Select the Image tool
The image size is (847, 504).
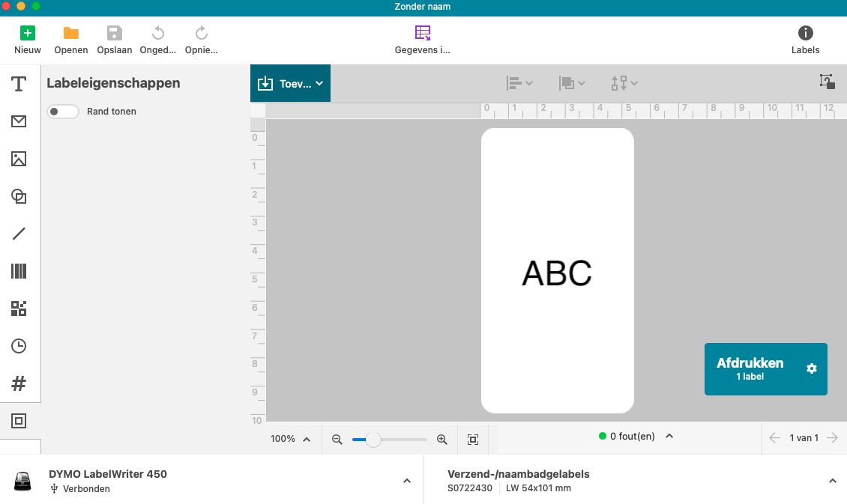point(19,159)
